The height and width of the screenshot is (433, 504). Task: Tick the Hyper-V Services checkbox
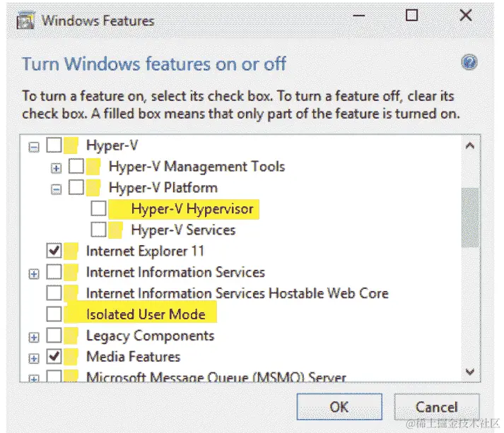[98, 230]
